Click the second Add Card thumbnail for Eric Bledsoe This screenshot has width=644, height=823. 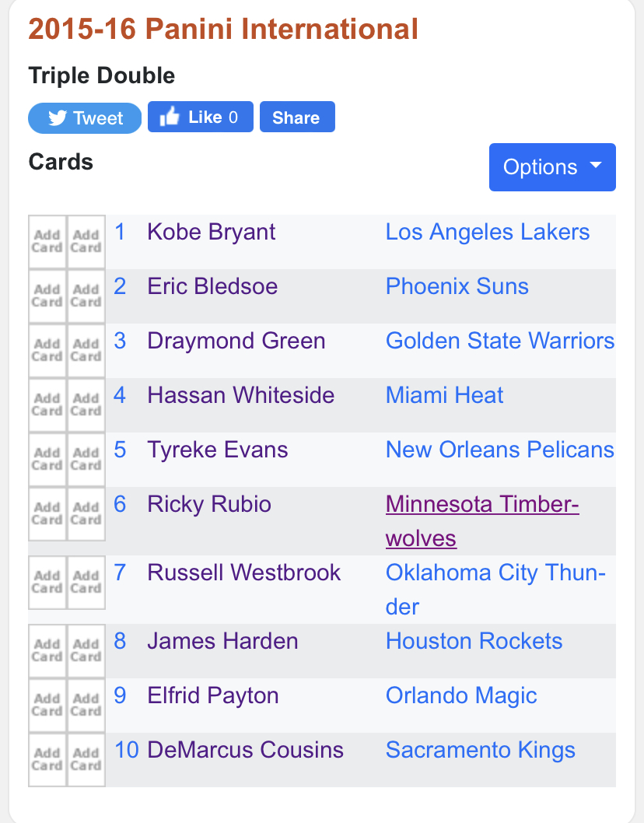click(86, 296)
